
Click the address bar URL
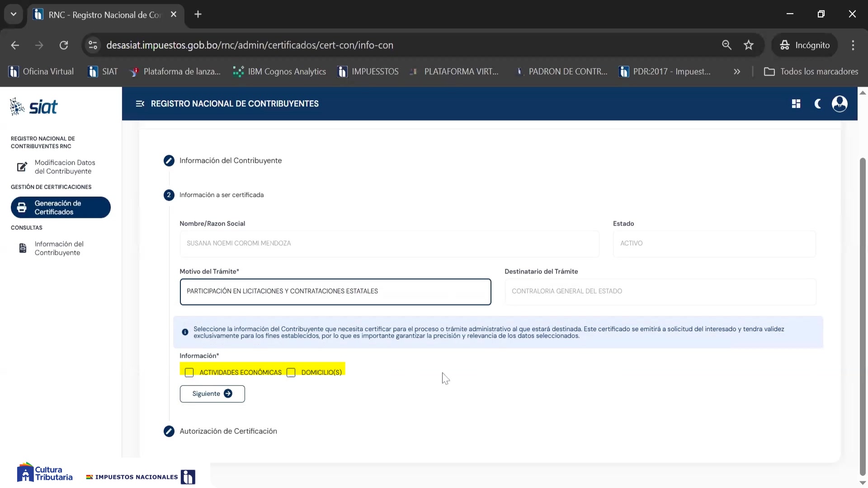(250, 45)
